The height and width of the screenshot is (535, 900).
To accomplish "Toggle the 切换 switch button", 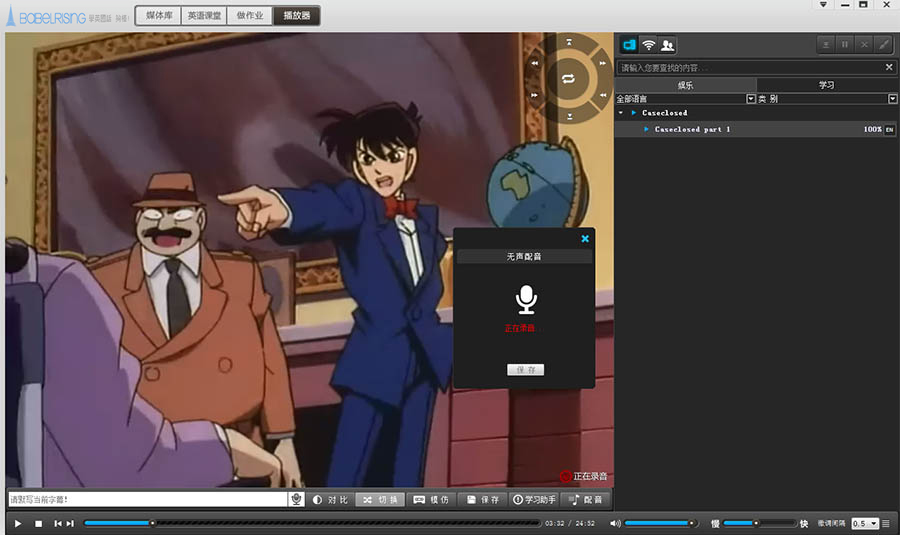I will (380, 500).
